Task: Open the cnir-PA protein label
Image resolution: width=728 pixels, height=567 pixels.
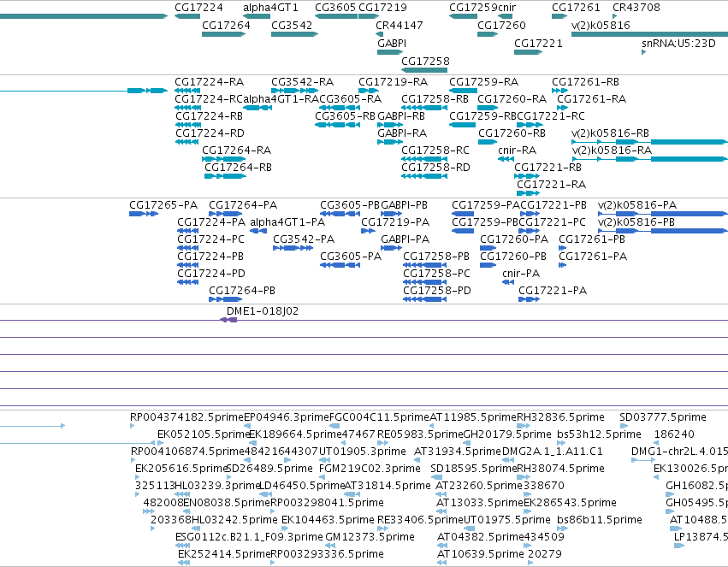Action: coord(521,274)
